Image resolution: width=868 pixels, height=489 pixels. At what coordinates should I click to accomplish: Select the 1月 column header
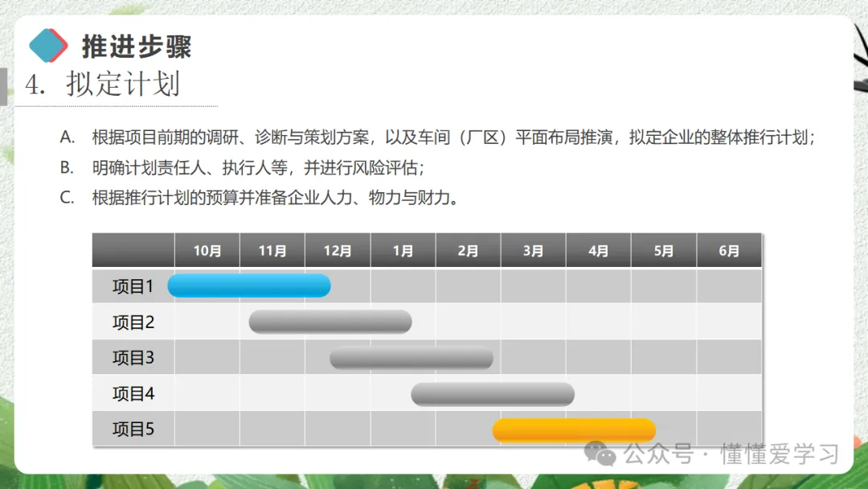pos(403,250)
